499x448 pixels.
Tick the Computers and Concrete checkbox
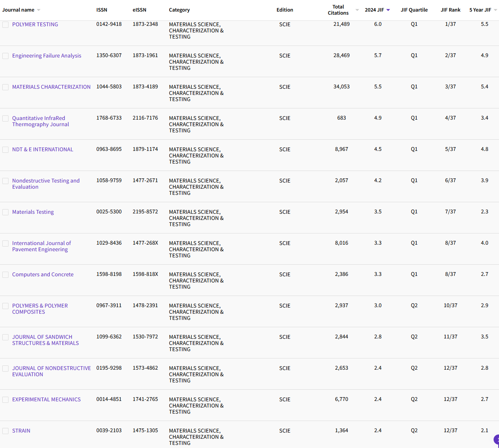[x=5, y=274]
